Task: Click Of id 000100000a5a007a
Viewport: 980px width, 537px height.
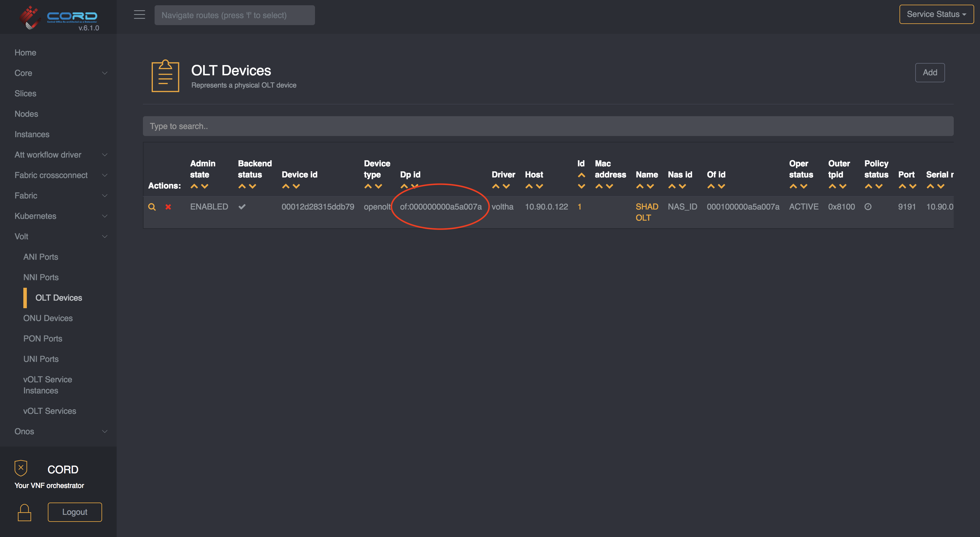Action: click(x=743, y=207)
